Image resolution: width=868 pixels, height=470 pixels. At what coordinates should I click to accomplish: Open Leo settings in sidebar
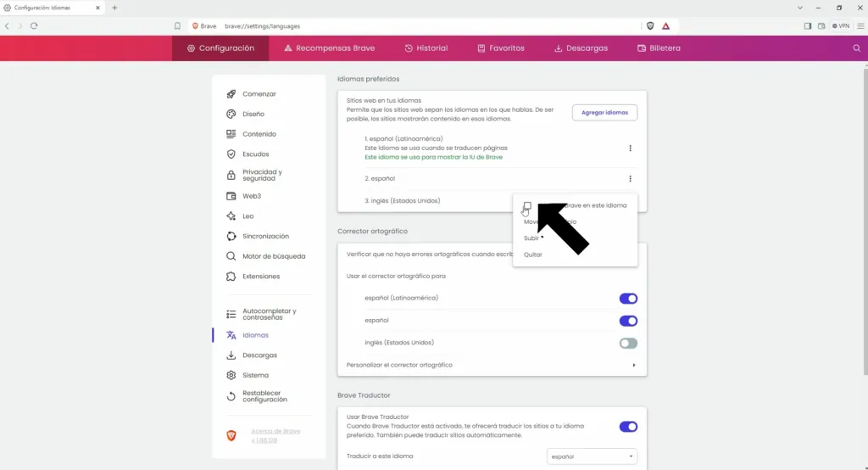point(240,215)
